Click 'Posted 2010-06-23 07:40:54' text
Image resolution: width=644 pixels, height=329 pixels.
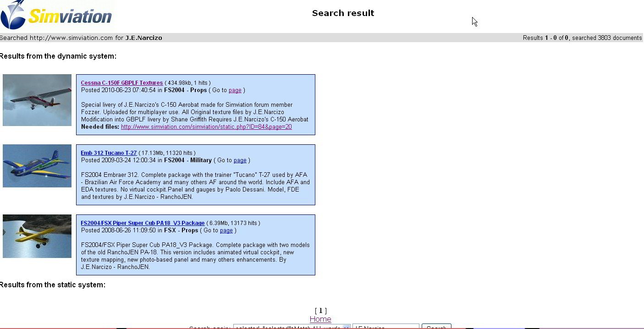point(118,90)
